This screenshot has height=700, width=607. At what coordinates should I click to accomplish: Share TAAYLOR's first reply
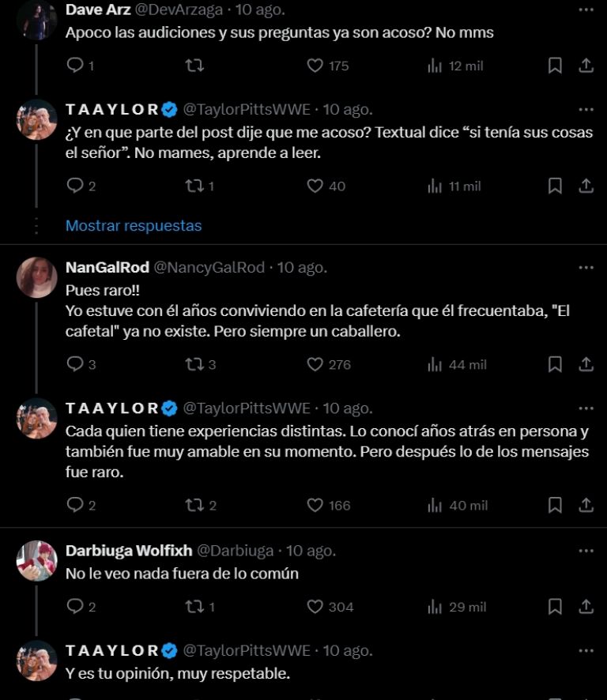pos(585,186)
